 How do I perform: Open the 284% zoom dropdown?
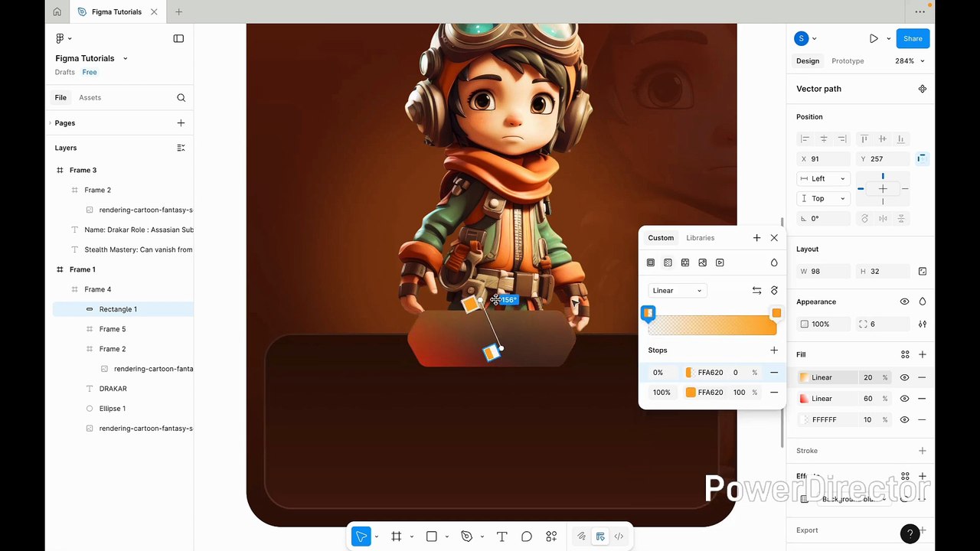tap(910, 60)
